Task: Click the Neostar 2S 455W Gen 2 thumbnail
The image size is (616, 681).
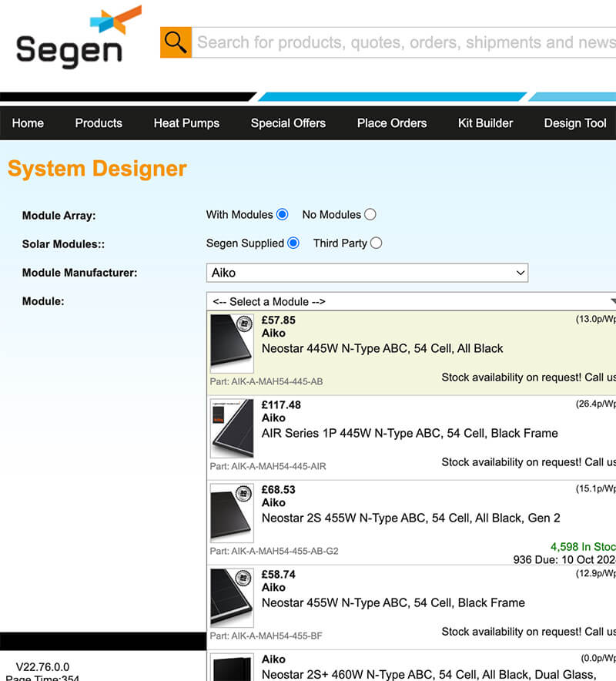Action: click(x=232, y=513)
